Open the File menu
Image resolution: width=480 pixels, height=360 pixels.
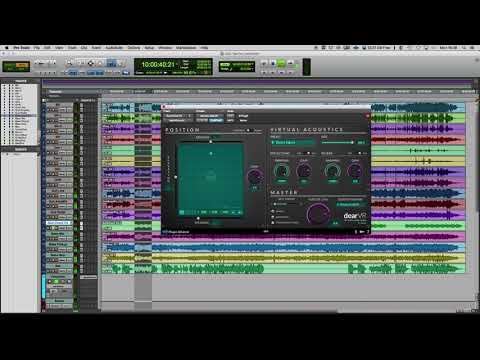pos(37,48)
